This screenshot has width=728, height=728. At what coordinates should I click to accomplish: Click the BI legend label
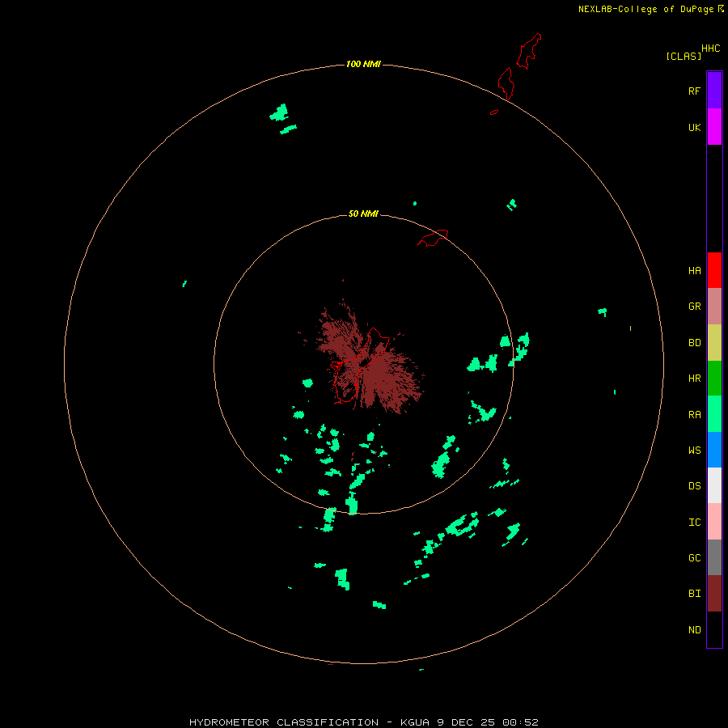point(695,594)
